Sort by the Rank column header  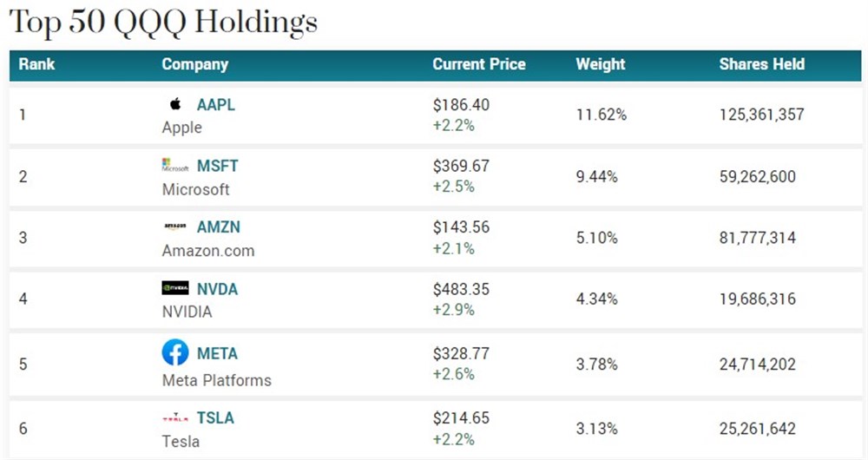36,64
